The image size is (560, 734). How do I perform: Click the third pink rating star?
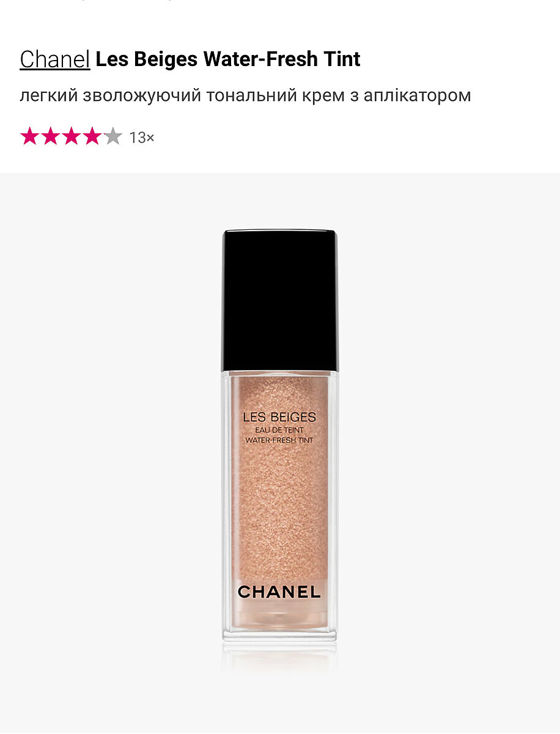coord(72,136)
